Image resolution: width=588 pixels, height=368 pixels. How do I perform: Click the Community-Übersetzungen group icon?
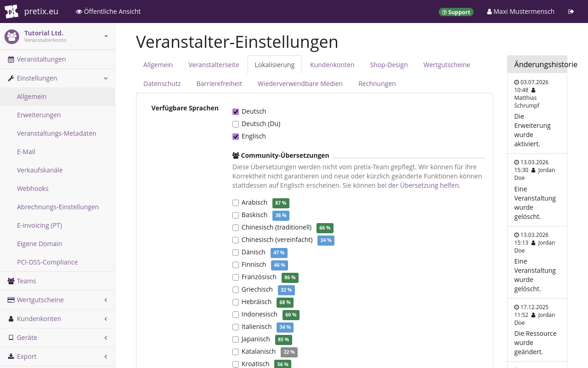pyautogui.click(x=236, y=155)
